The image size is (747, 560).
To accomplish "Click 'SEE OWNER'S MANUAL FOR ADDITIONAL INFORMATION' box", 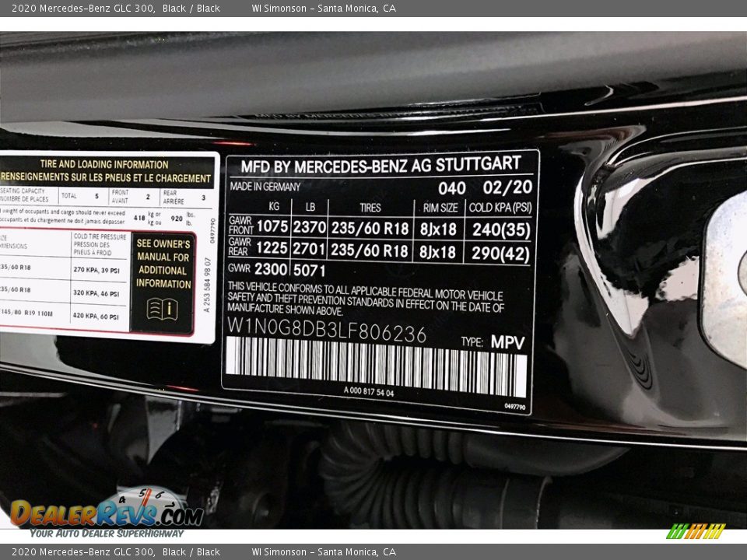I will pos(163,283).
